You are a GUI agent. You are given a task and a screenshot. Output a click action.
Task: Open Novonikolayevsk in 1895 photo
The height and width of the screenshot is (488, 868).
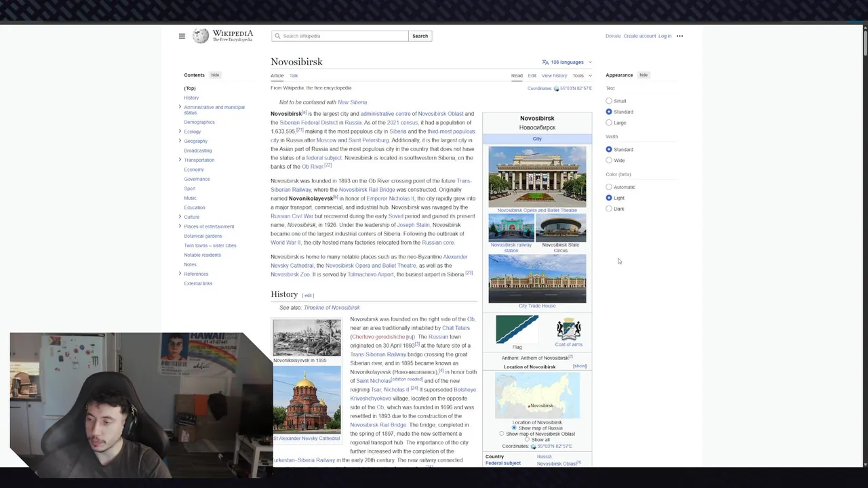tap(307, 338)
